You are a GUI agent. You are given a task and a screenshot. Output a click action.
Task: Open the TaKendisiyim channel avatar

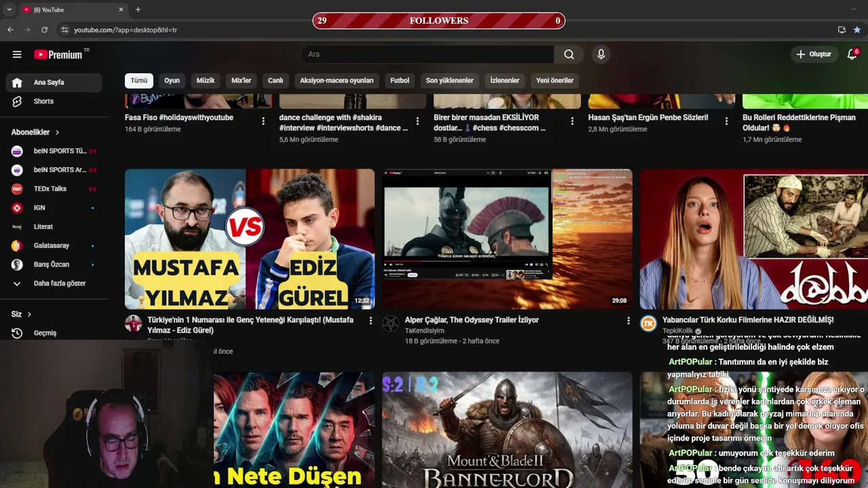coord(391,323)
